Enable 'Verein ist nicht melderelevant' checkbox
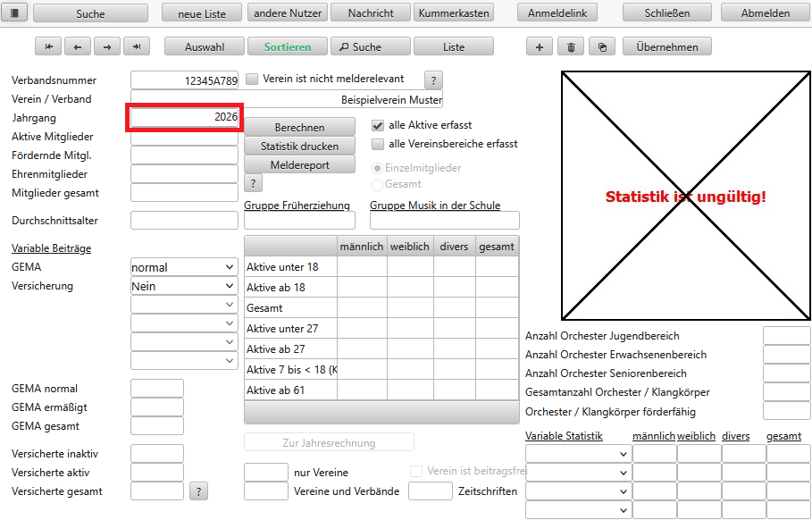Image resolution: width=812 pixels, height=520 pixels. (x=252, y=80)
